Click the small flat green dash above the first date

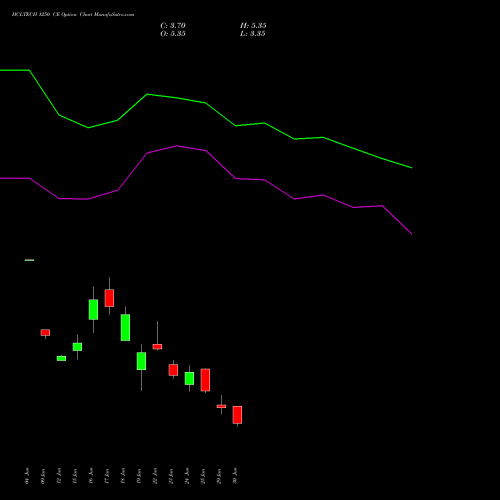tap(29, 260)
